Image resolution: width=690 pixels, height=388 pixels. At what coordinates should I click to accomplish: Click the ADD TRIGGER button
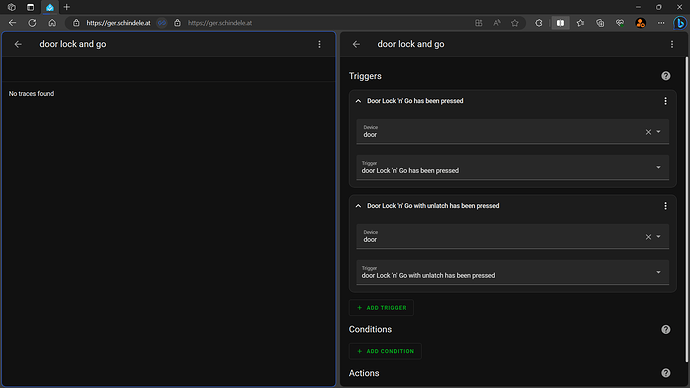click(381, 308)
